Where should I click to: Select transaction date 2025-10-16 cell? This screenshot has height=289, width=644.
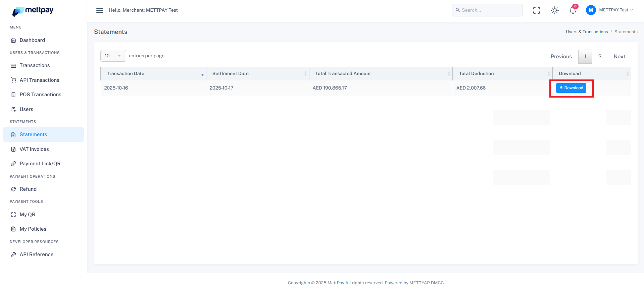(153, 88)
